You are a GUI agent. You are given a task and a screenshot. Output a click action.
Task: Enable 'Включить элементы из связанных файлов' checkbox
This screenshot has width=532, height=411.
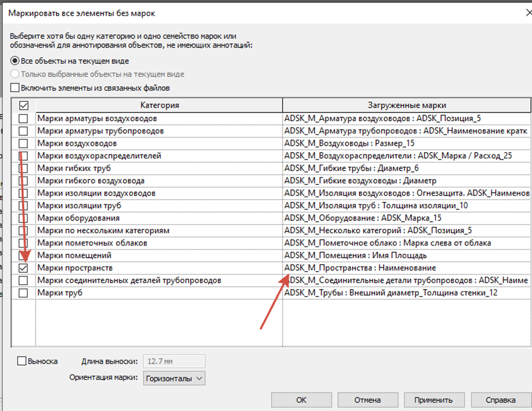coord(15,88)
